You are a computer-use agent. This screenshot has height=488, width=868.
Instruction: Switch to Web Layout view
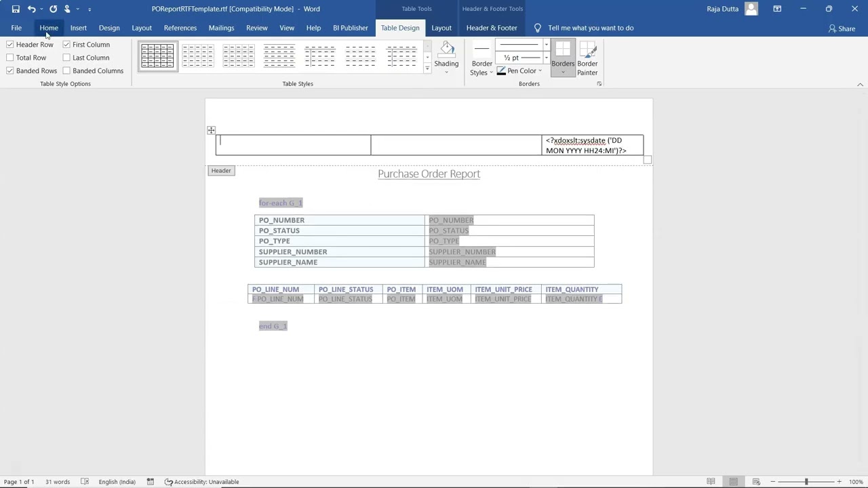[x=756, y=482]
